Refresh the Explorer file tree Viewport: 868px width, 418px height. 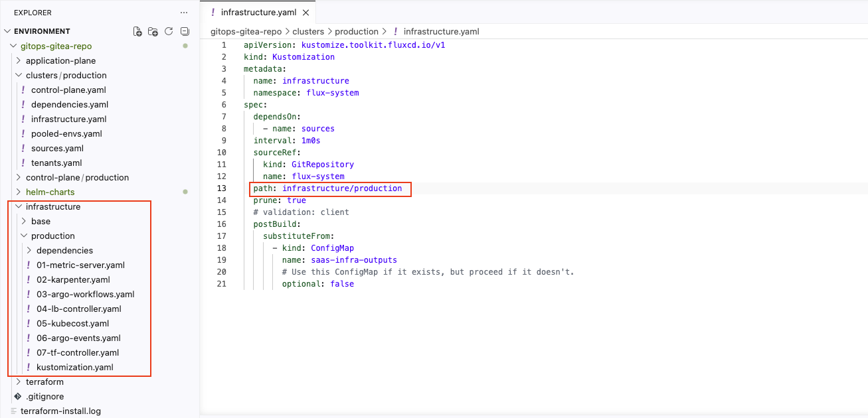(x=169, y=31)
